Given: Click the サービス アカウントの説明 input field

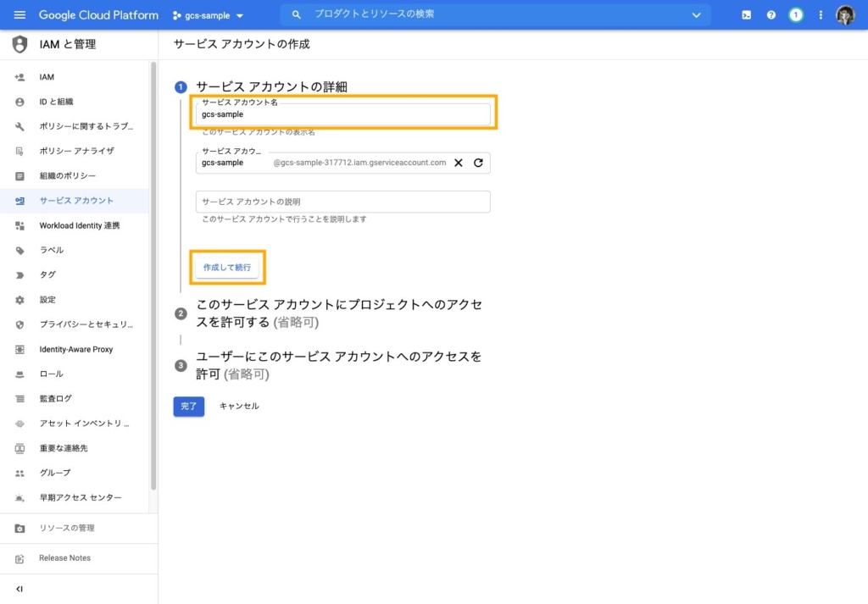Looking at the screenshot, I should pyautogui.click(x=342, y=202).
